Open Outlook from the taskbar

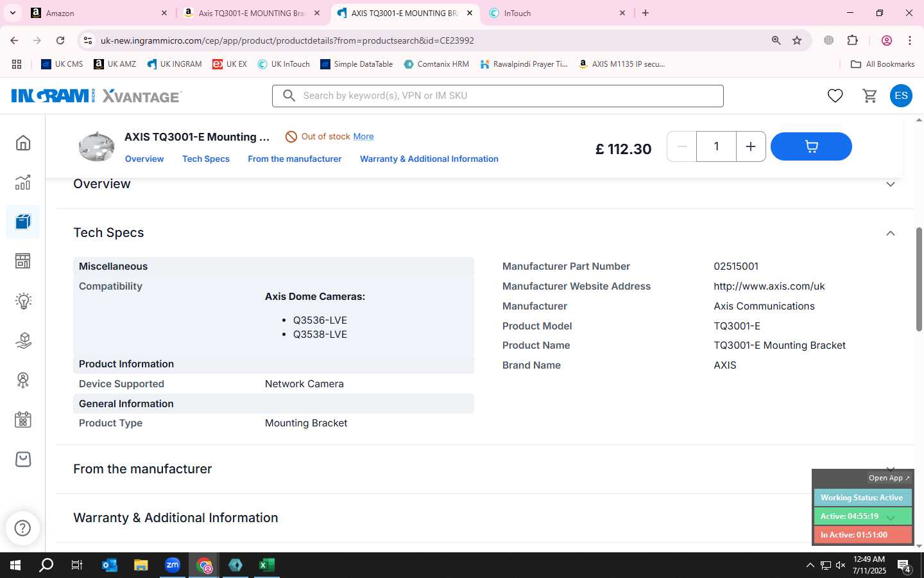pyautogui.click(x=109, y=565)
